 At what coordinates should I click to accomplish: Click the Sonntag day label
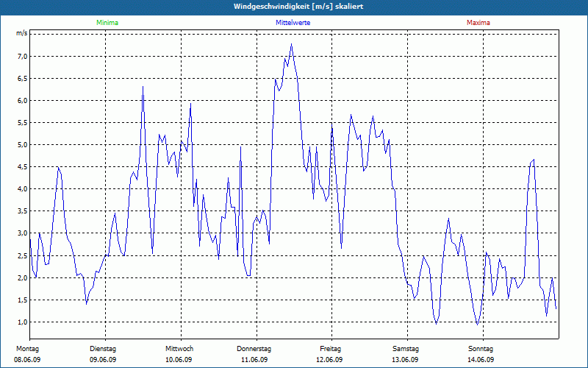[x=481, y=349]
